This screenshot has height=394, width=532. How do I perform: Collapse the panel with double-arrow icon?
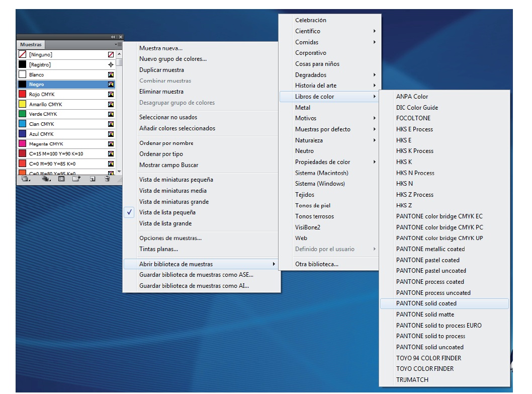click(113, 37)
